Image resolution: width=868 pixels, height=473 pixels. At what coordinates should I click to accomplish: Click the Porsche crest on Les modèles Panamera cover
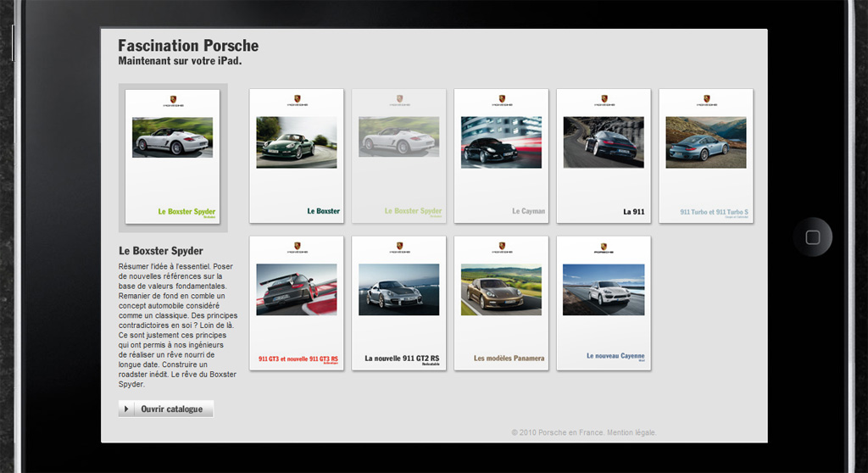(x=502, y=246)
